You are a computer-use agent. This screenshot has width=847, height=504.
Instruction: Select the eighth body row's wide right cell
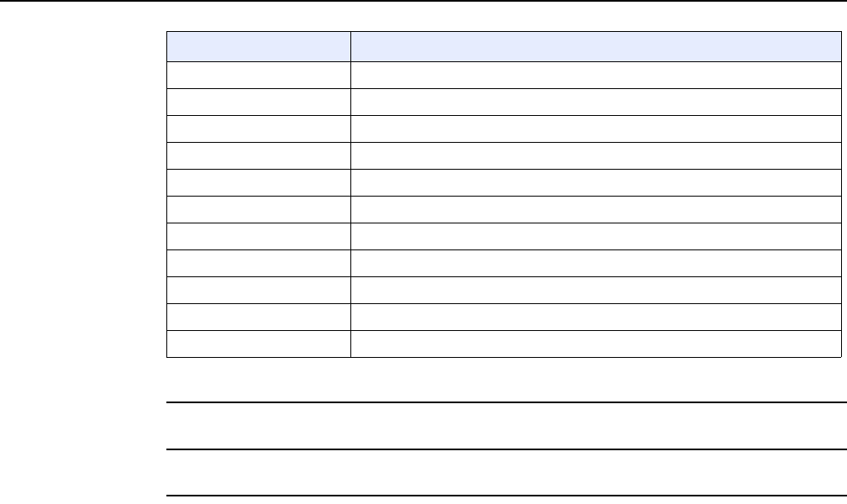pyautogui.click(x=596, y=263)
